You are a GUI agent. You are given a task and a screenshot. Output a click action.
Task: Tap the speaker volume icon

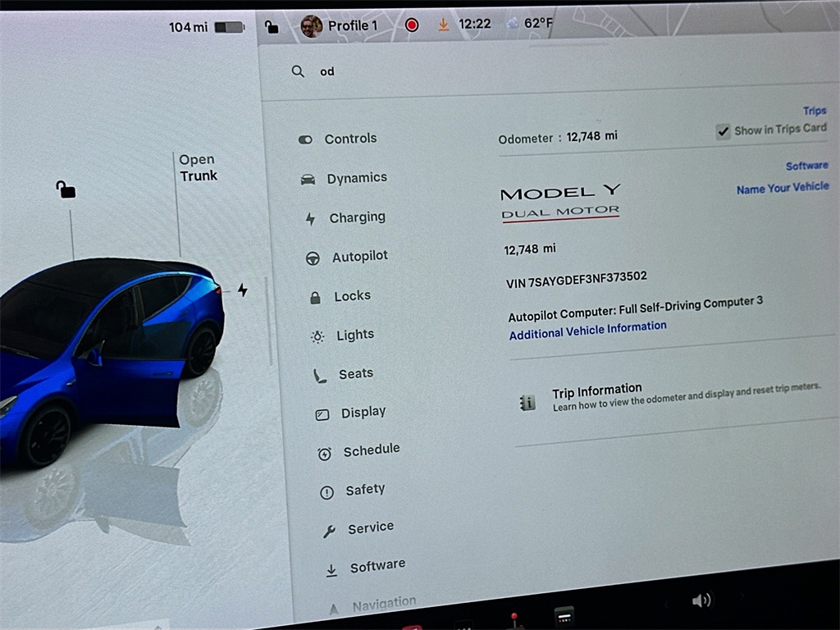(x=701, y=600)
